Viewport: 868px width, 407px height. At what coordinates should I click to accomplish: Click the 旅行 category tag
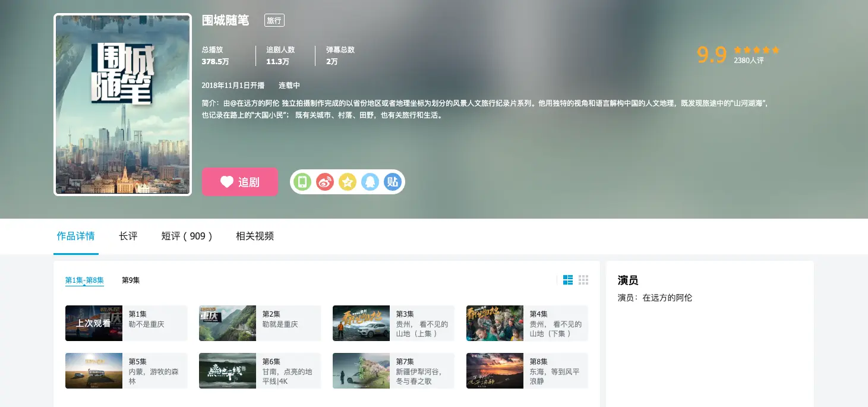point(274,20)
